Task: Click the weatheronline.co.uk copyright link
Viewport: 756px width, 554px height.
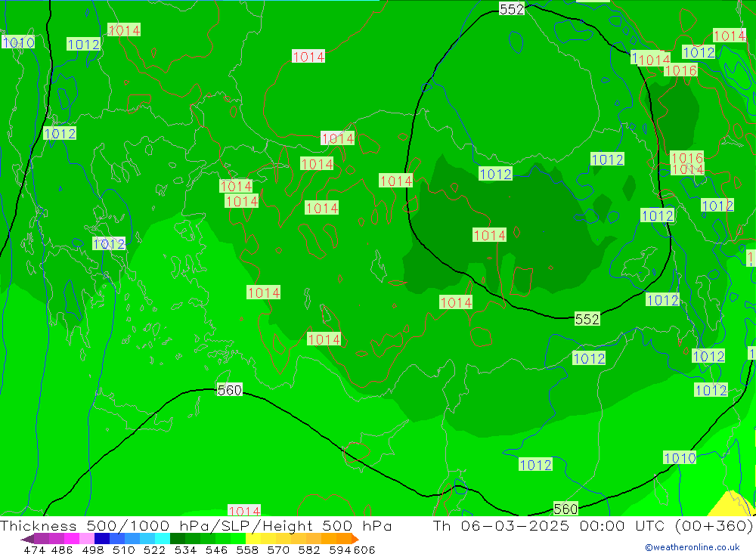Action: 692,547
